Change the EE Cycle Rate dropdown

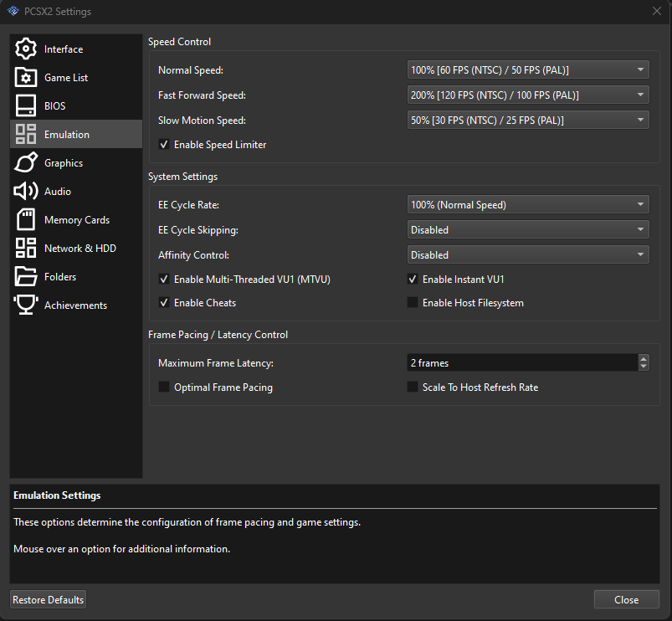click(528, 204)
